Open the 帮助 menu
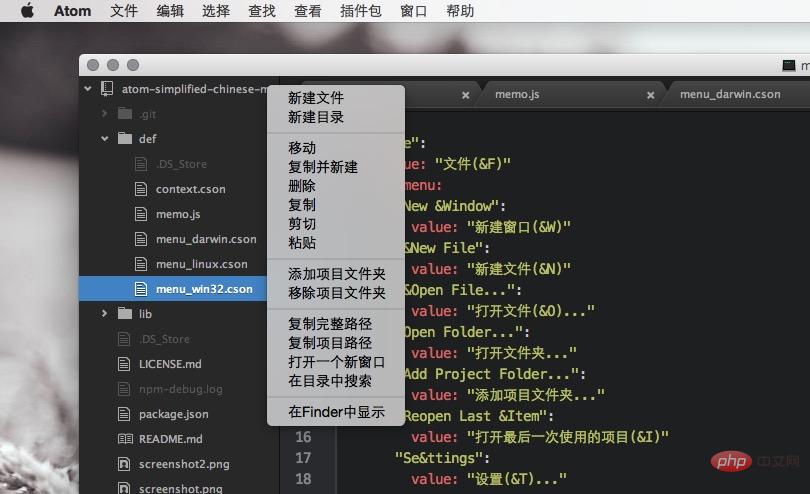 point(460,11)
